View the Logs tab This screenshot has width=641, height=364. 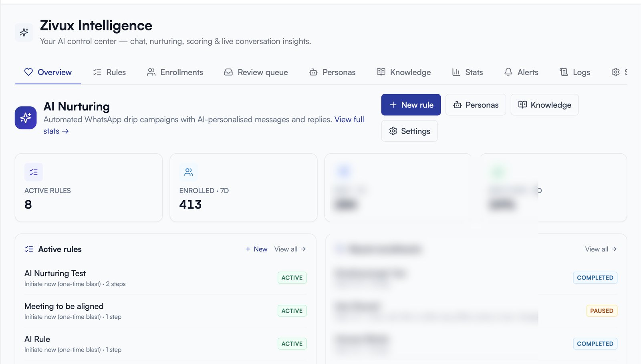click(x=575, y=72)
